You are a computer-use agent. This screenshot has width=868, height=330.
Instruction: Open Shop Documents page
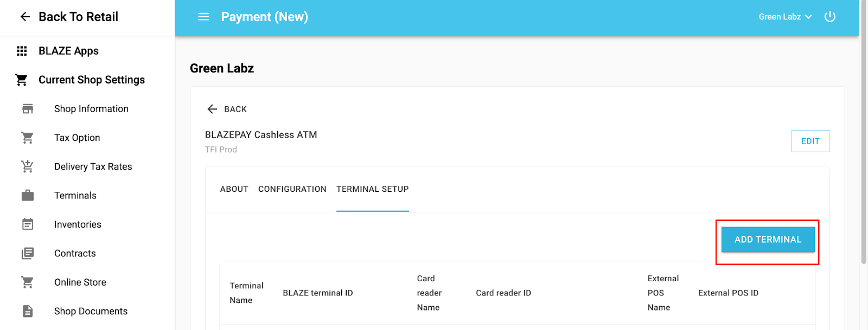point(91,311)
